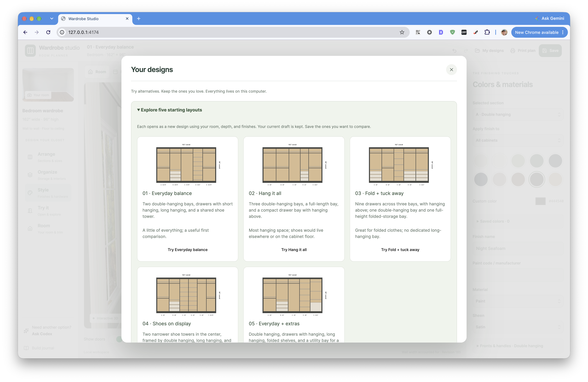Close the Wardrobe Studio tab
Screen dimensions: 588x382
click(127, 19)
